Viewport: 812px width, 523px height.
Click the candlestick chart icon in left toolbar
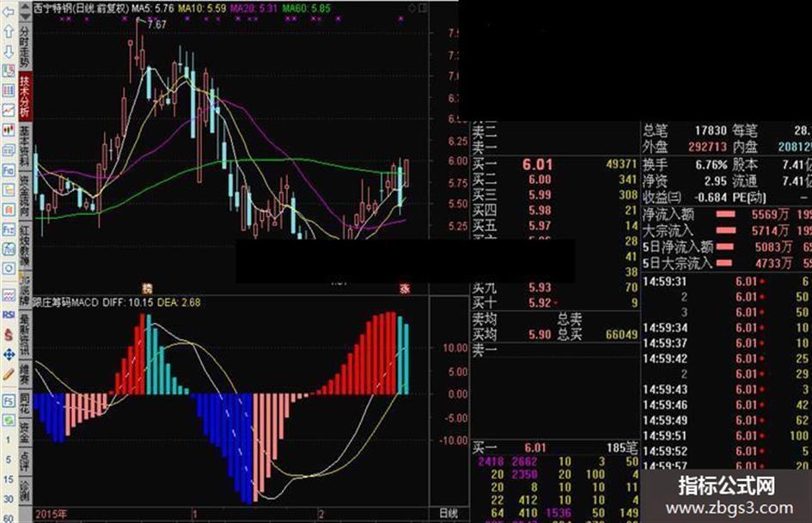point(9,131)
